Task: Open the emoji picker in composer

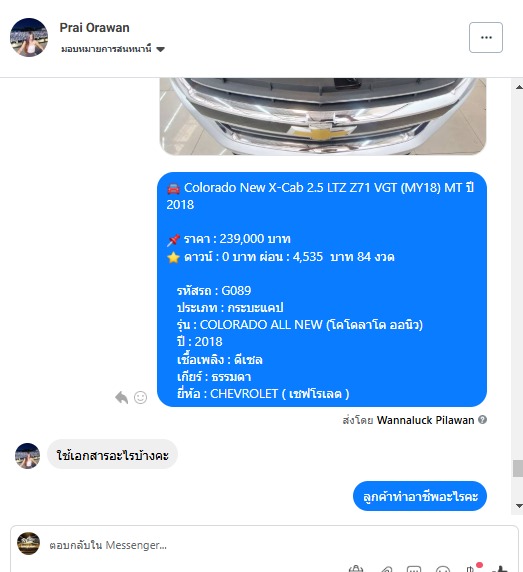Action: 443,569
